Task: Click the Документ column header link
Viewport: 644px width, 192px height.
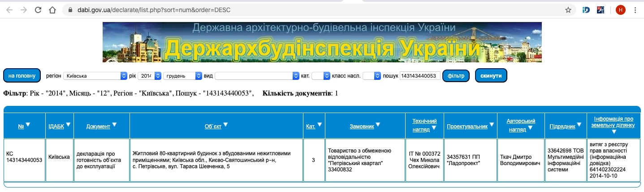Action: point(98,127)
